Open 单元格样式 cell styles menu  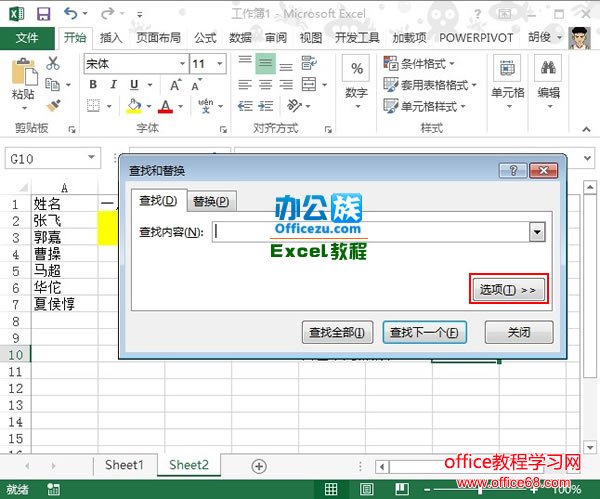point(424,106)
